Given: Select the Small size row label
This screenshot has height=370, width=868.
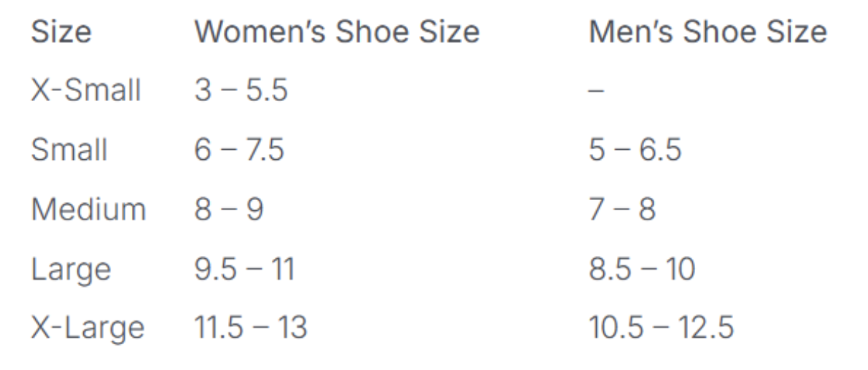Looking at the screenshot, I should pos(70,151).
